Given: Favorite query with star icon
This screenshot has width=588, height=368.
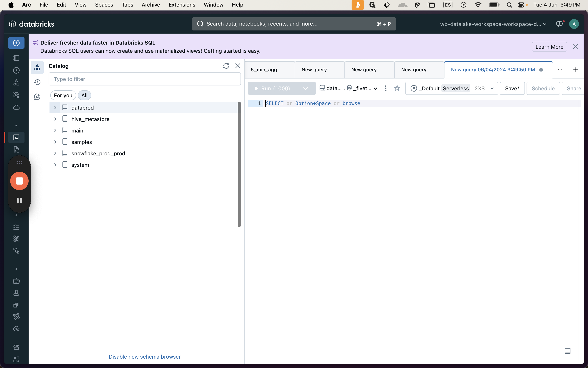Looking at the screenshot, I should [397, 88].
